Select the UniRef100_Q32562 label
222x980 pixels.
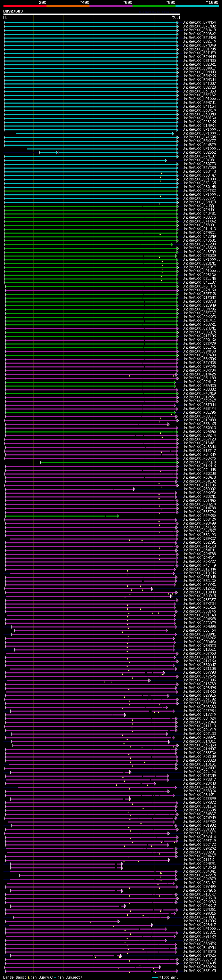(199, 153)
